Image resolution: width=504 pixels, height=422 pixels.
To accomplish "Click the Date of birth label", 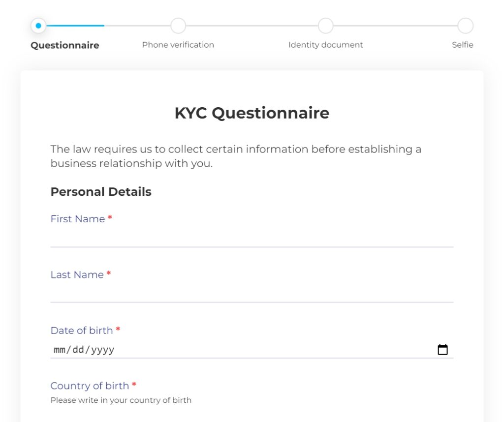I will point(82,331).
